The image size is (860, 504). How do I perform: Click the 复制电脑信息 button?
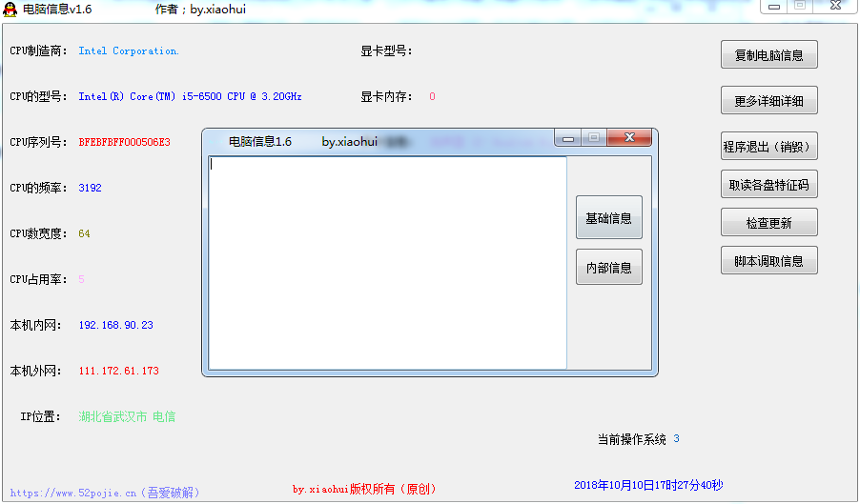pos(769,55)
